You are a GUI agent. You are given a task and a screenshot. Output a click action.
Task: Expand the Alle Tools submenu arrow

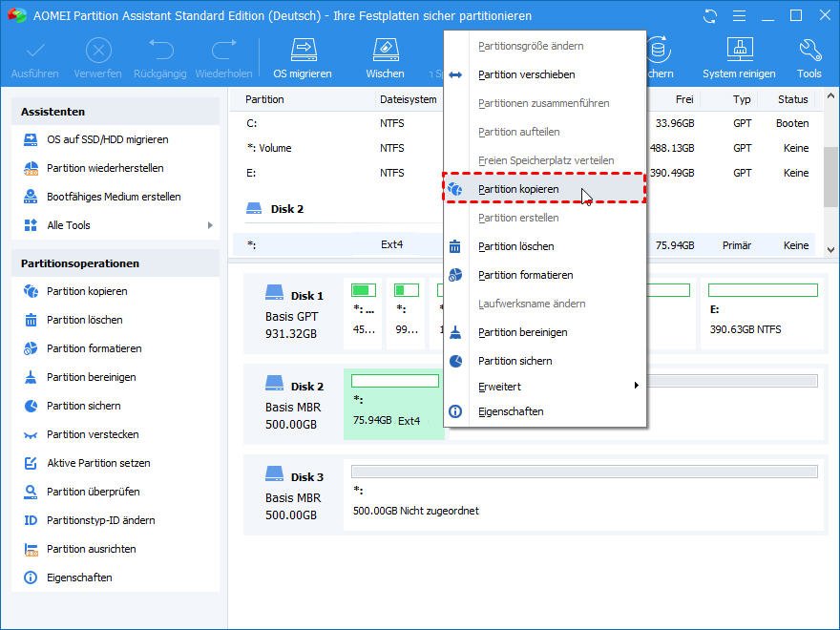click(210, 225)
